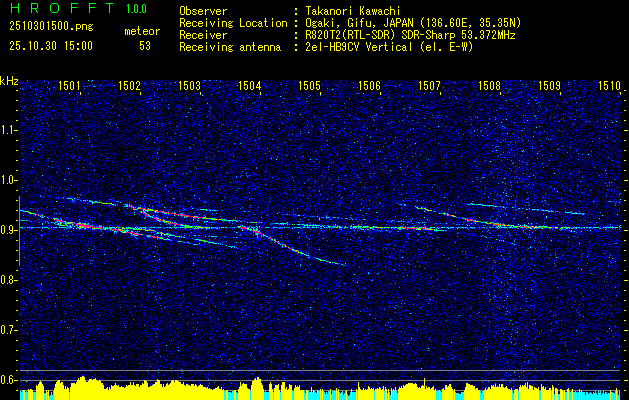Click the 1503 time marker

[189, 85]
